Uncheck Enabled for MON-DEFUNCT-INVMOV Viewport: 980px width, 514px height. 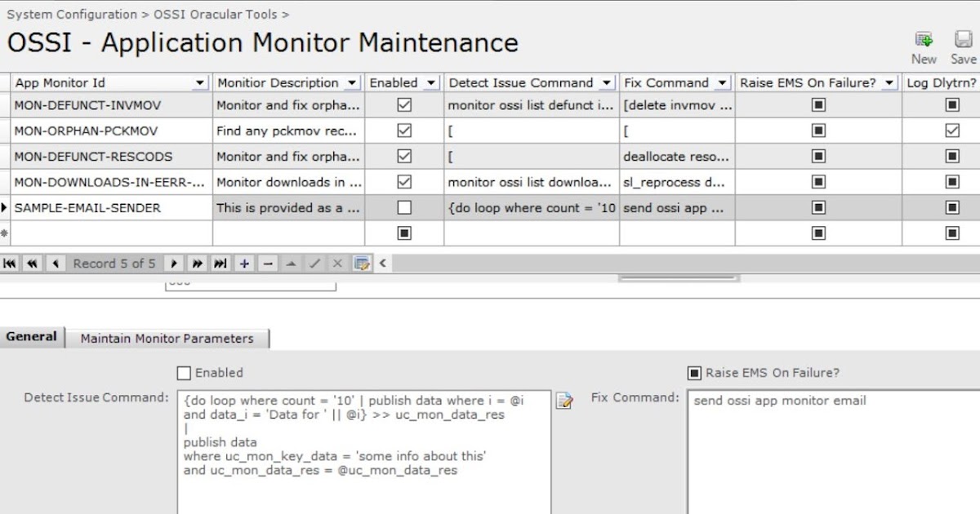pos(401,104)
